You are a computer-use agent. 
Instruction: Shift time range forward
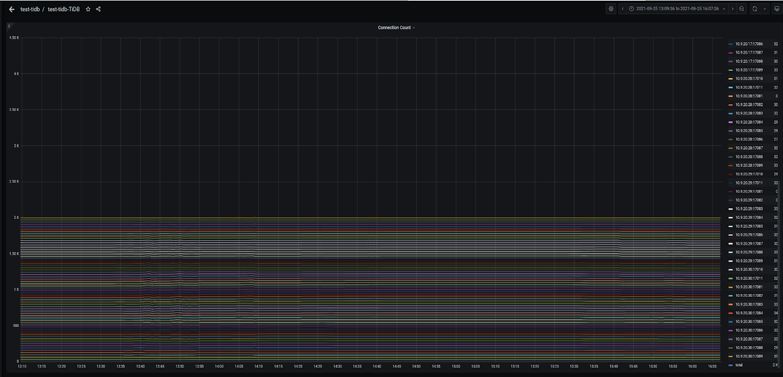point(732,9)
